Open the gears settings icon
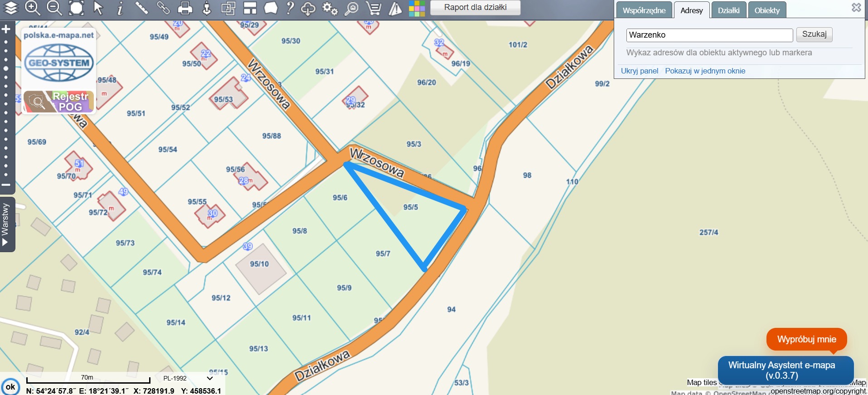 coord(330,8)
